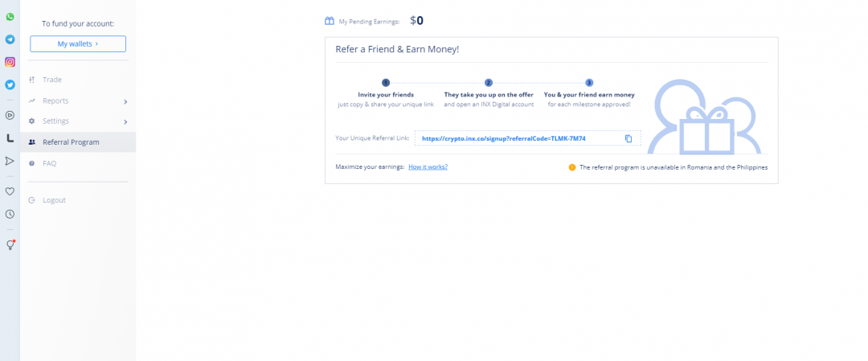Open Telegram from the sidebar
Viewport: 868px width, 361px height.
[x=10, y=39]
